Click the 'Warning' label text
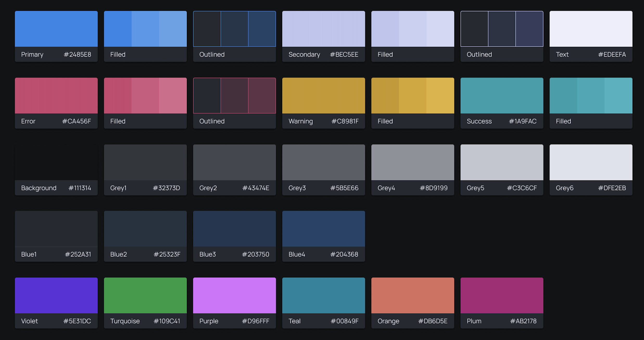 pos(301,121)
